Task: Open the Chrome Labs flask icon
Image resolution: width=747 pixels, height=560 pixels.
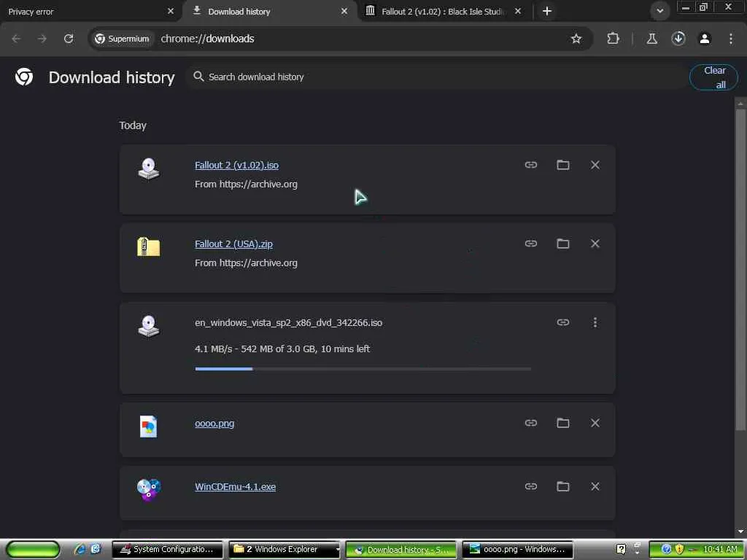Action: pyautogui.click(x=651, y=39)
